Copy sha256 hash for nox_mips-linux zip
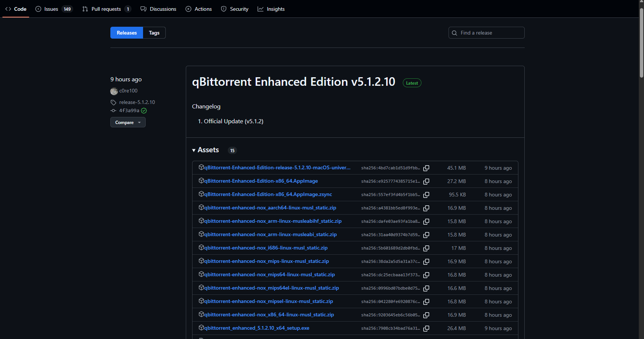The height and width of the screenshot is (339, 644). [x=426, y=262]
